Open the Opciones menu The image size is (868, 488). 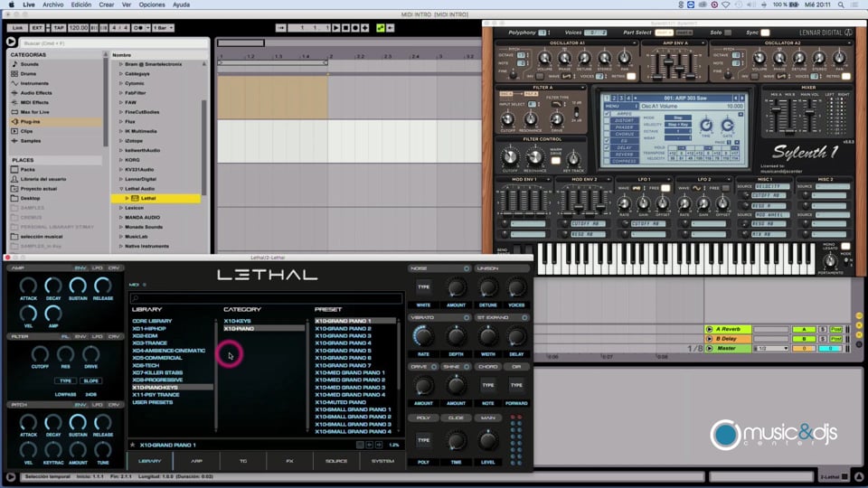coord(152,5)
